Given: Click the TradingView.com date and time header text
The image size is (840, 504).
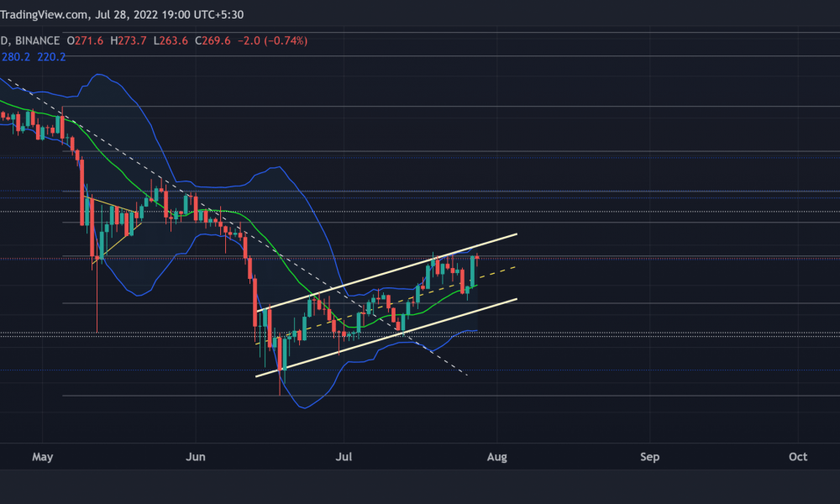Looking at the screenshot, I should [122, 14].
